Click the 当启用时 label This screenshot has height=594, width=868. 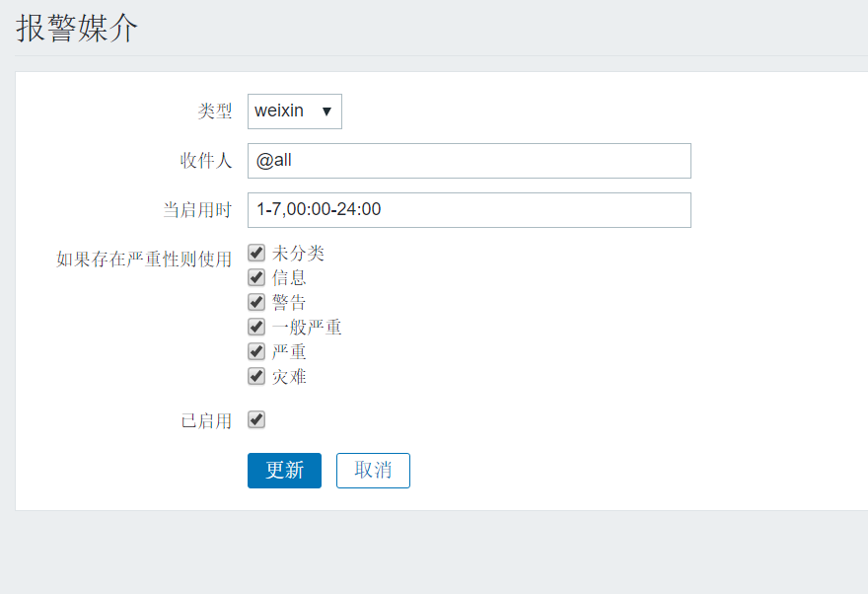[x=197, y=210]
